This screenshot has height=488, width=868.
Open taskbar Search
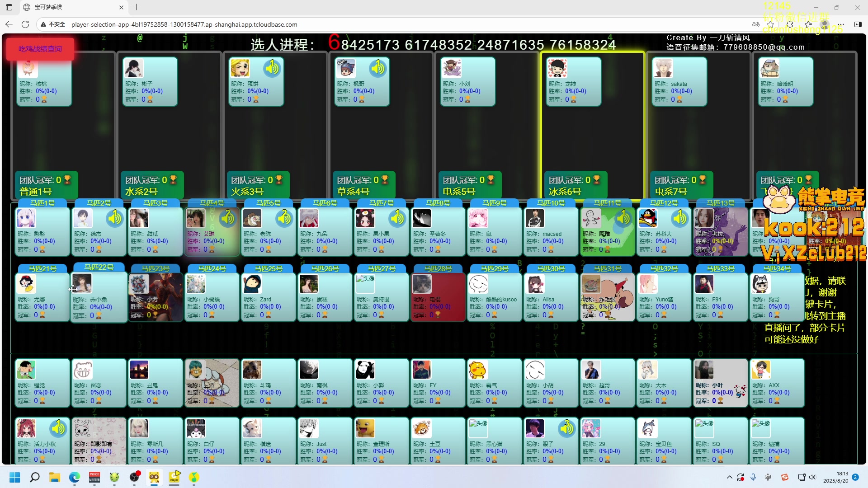(x=35, y=477)
